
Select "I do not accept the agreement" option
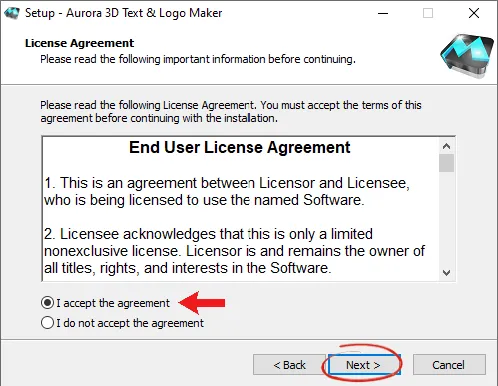tap(47, 323)
